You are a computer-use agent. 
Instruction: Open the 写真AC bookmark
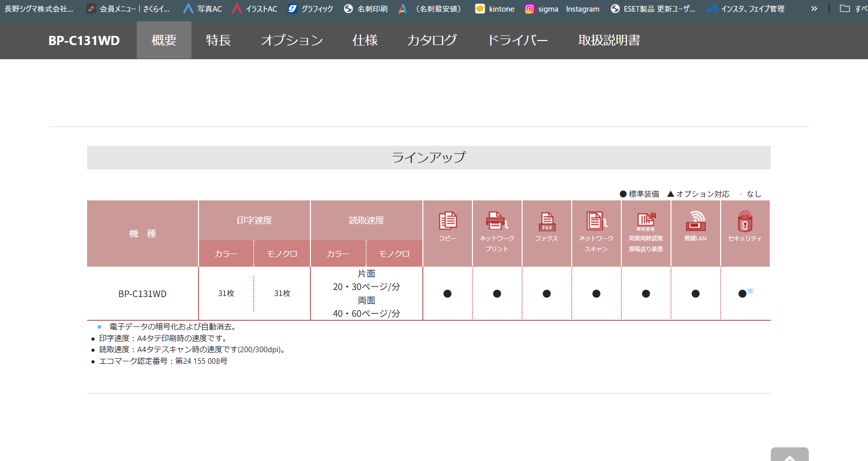pos(203,9)
